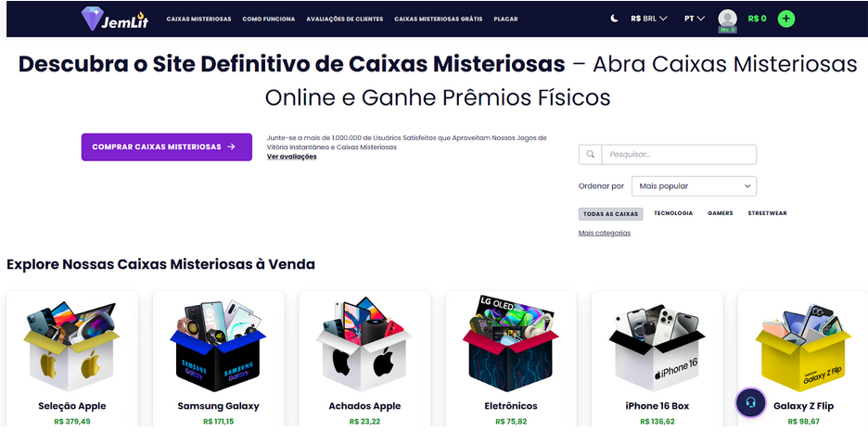Open the Mais popular sort dropdown

[x=694, y=186]
